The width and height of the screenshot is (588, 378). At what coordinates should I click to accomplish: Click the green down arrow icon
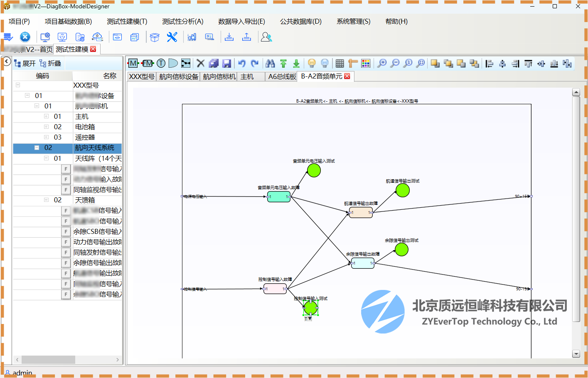[x=296, y=63]
